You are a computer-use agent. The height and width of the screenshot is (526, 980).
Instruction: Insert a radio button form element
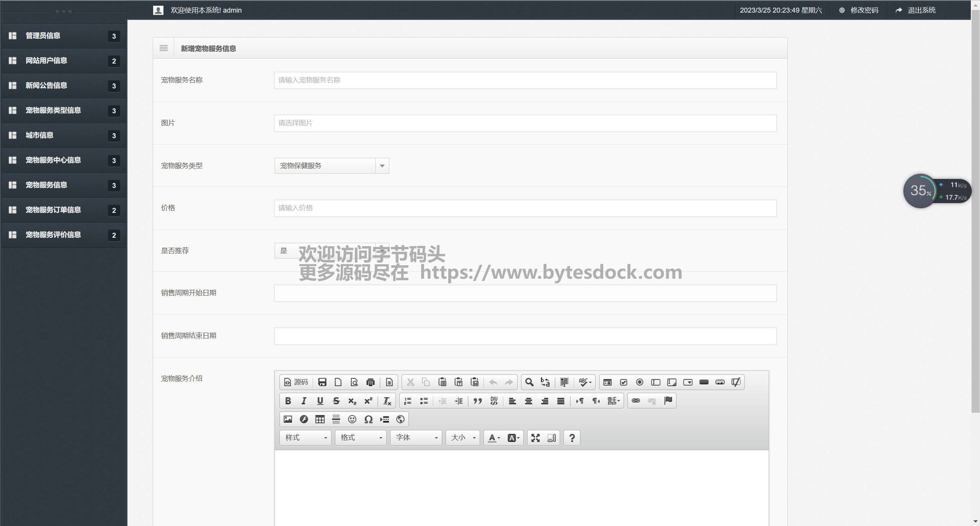[639, 382]
